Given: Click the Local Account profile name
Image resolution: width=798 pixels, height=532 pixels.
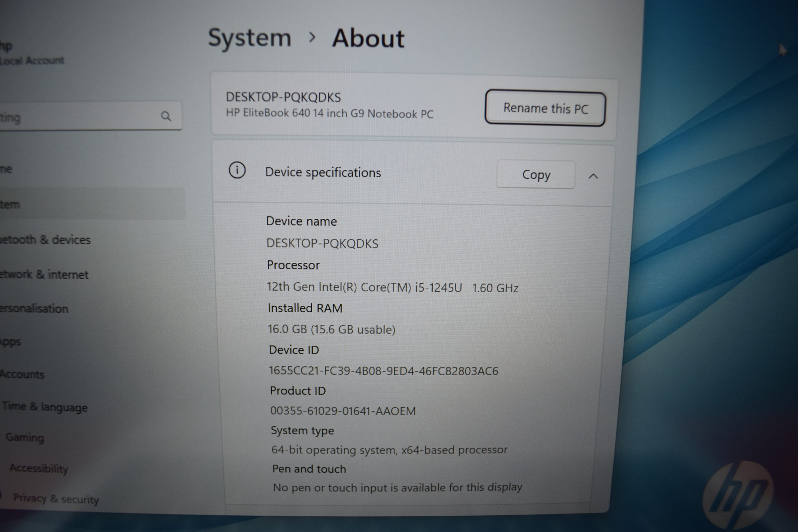Looking at the screenshot, I should [x=32, y=61].
